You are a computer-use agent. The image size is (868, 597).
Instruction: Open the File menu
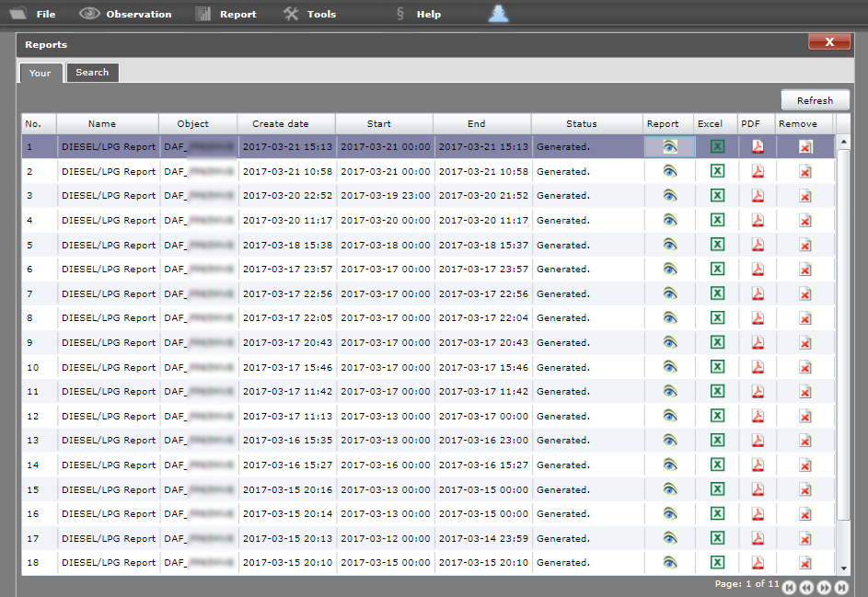[x=33, y=14]
